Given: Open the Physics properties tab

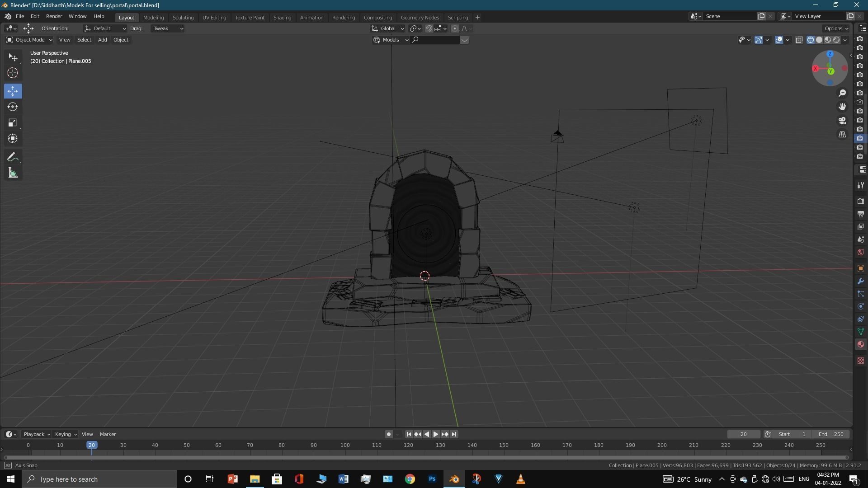Looking at the screenshot, I should 861,307.
